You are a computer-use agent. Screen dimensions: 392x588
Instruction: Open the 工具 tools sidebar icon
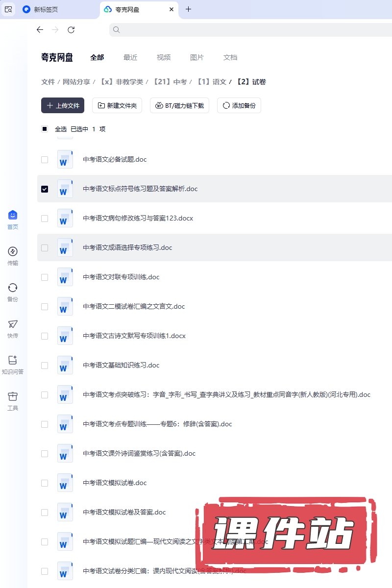pyautogui.click(x=13, y=397)
